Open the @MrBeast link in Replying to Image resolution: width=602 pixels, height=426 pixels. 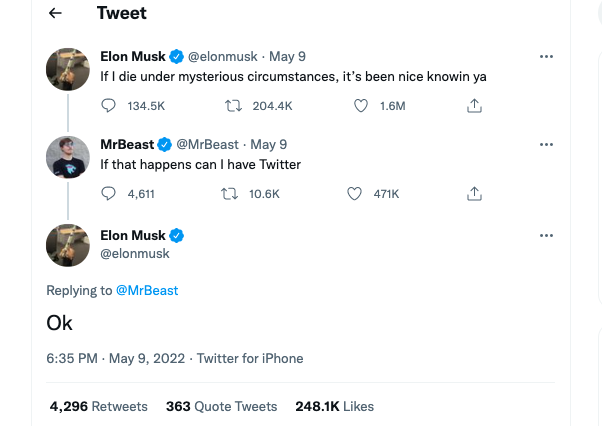pos(147,290)
